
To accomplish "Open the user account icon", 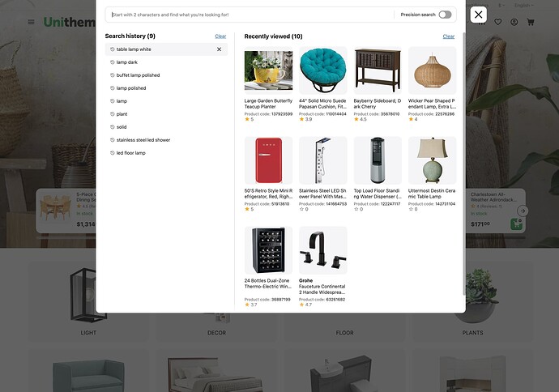I will point(514,22).
